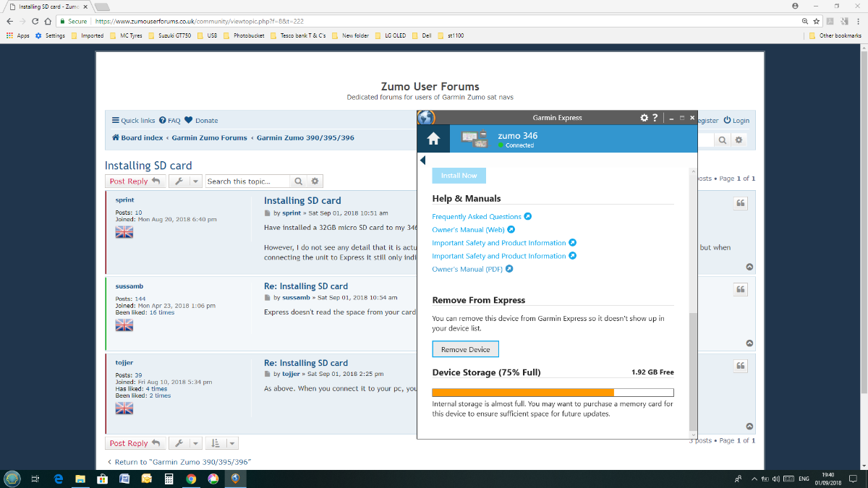Open Garmin Express from the taskbar
868x488 pixels.
235,479
